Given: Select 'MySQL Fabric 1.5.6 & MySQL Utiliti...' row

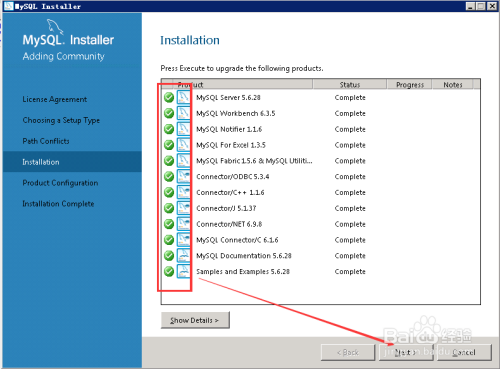Looking at the screenshot, I should [x=254, y=161].
